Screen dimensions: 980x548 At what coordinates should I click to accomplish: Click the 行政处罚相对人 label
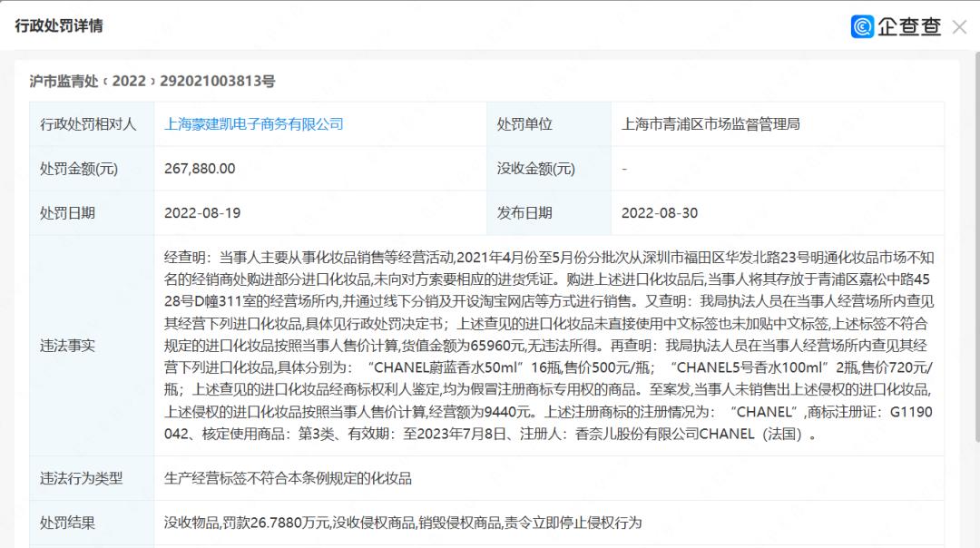(87, 124)
